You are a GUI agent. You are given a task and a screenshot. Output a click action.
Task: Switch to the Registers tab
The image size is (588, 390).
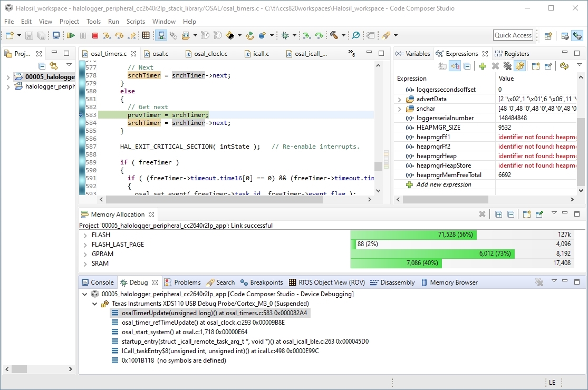[x=512, y=54]
